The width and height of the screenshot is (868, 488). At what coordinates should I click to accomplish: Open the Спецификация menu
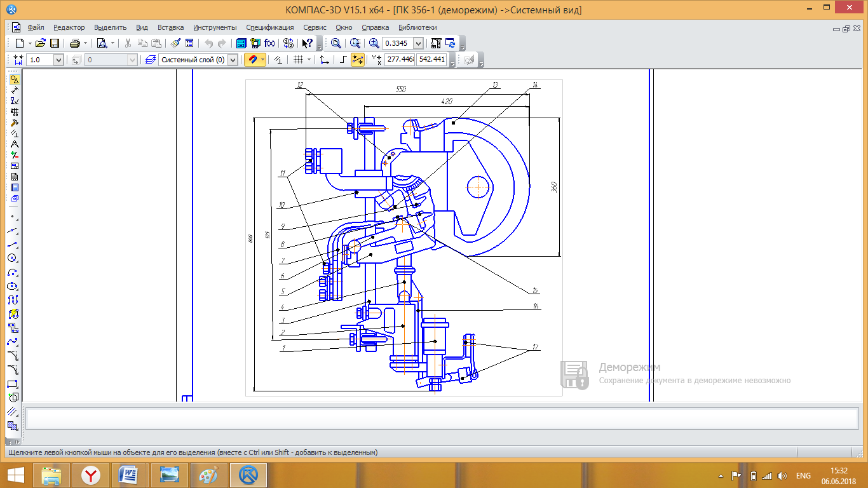[x=269, y=27]
